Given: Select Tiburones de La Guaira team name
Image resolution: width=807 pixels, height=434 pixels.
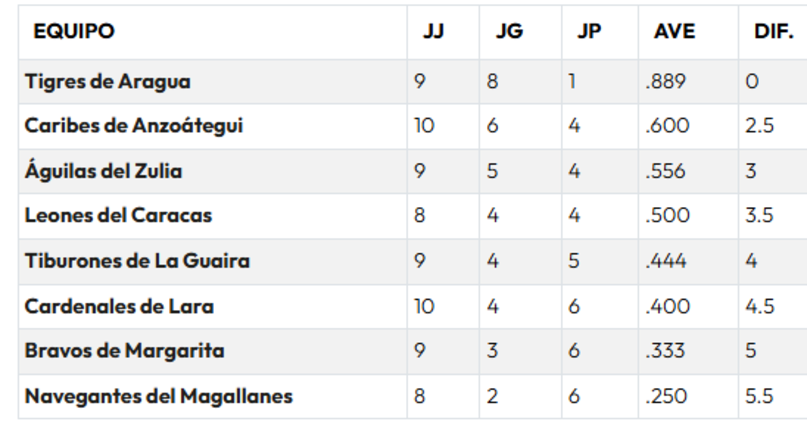Looking at the screenshot, I should coord(137,261).
